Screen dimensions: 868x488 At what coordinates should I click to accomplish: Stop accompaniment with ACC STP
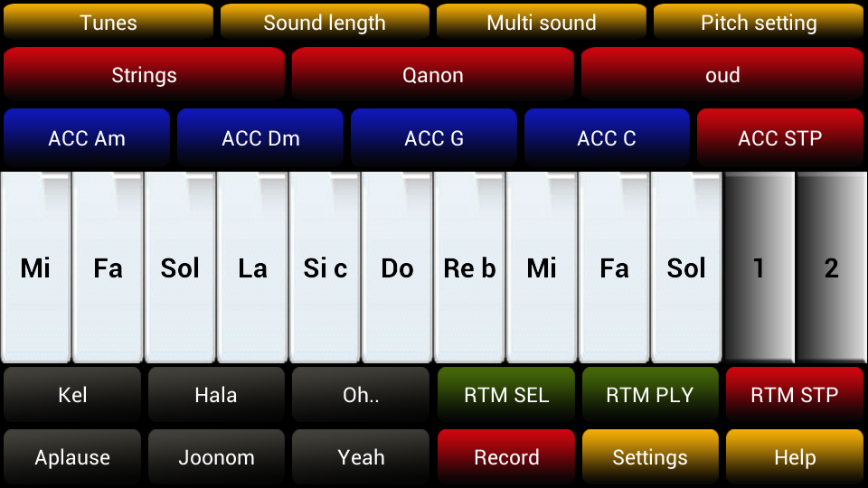(780, 138)
